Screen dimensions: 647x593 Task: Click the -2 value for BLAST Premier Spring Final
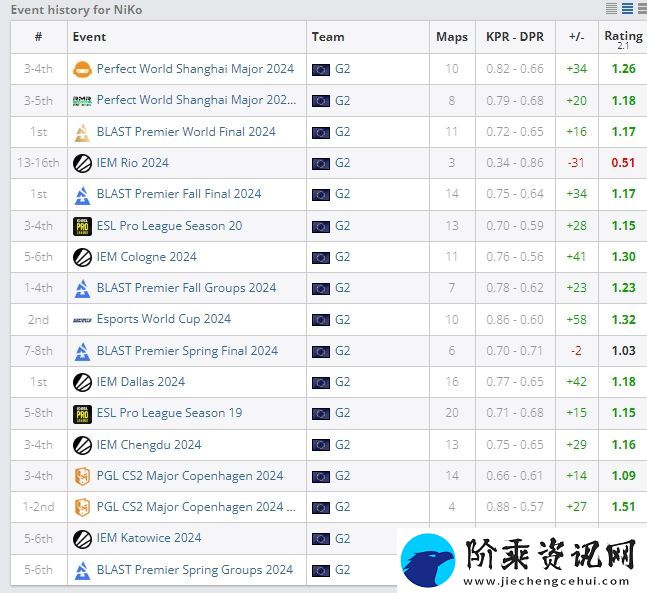pos(576,351)
